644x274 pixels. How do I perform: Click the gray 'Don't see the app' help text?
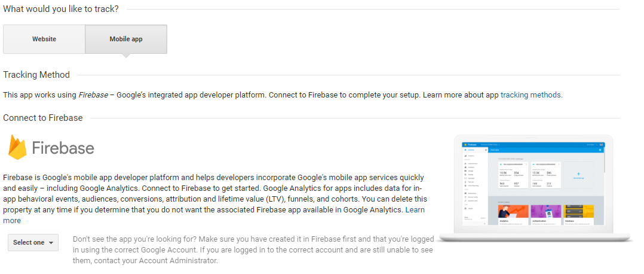coord(253,249)
